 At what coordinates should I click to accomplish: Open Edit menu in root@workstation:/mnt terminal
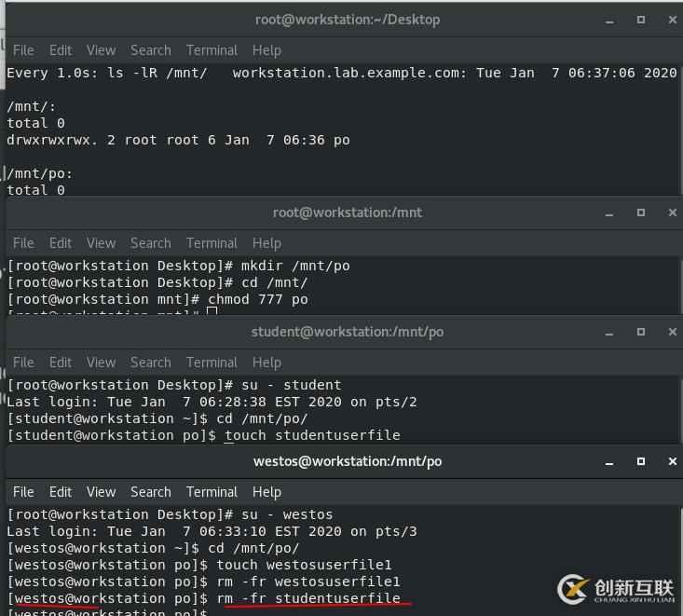(61, 243)
